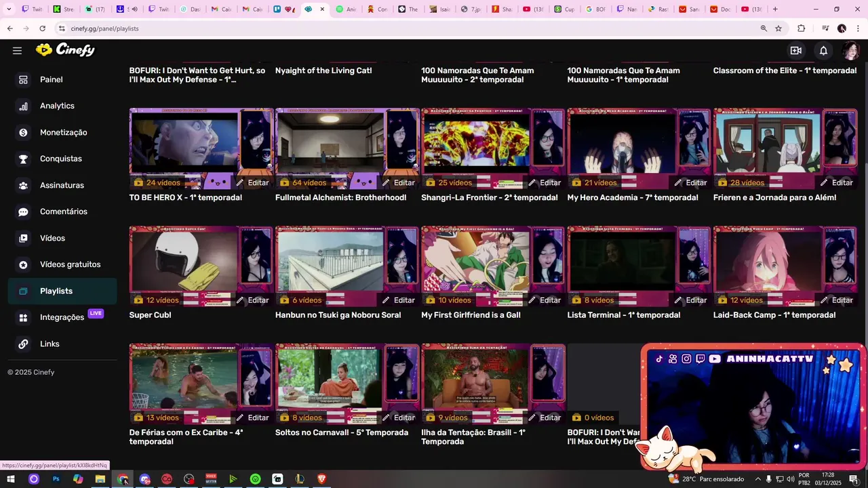Open the browser zoom magnifier icon
The image size is (868, 488).
(x=764, y=28)
